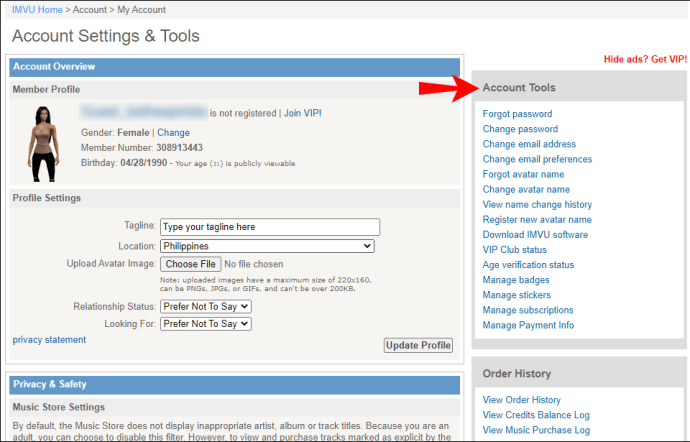Open the Change email address link
The width and height of the screenshot is (690, 442).
coord(529,144)
